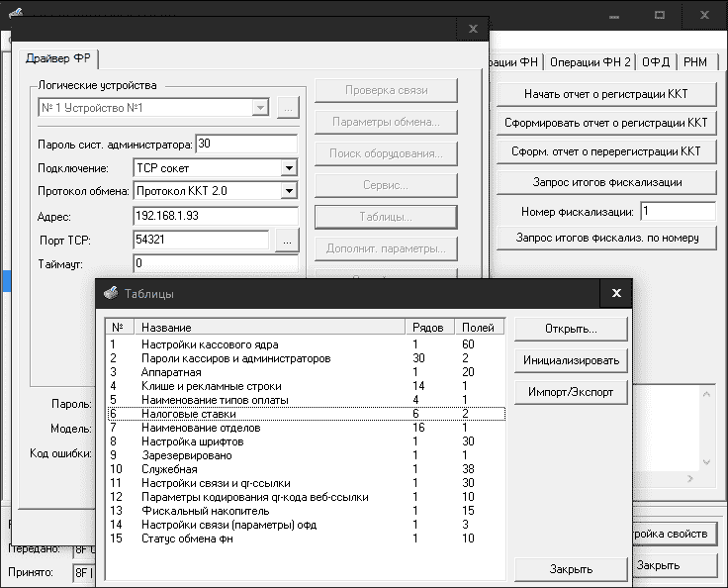The image size is (728, 588).
Task: Sort by the № column header
Action: pos(121,328)
